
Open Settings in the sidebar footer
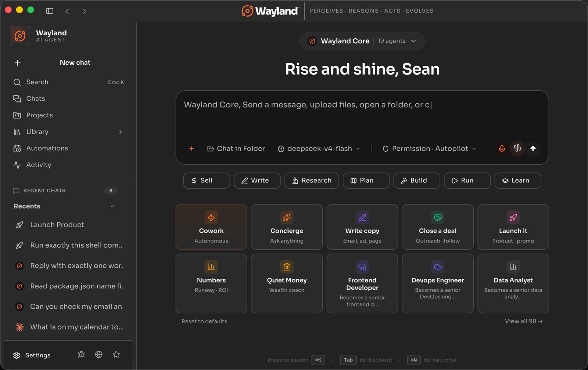coord(32,355)
